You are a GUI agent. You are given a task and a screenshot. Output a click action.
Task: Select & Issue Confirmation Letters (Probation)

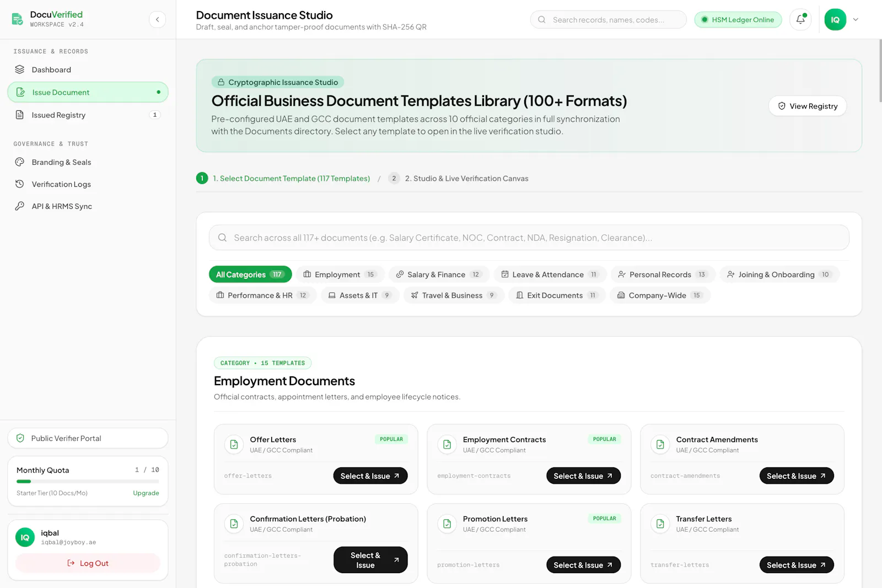click(x=370, y=560)
